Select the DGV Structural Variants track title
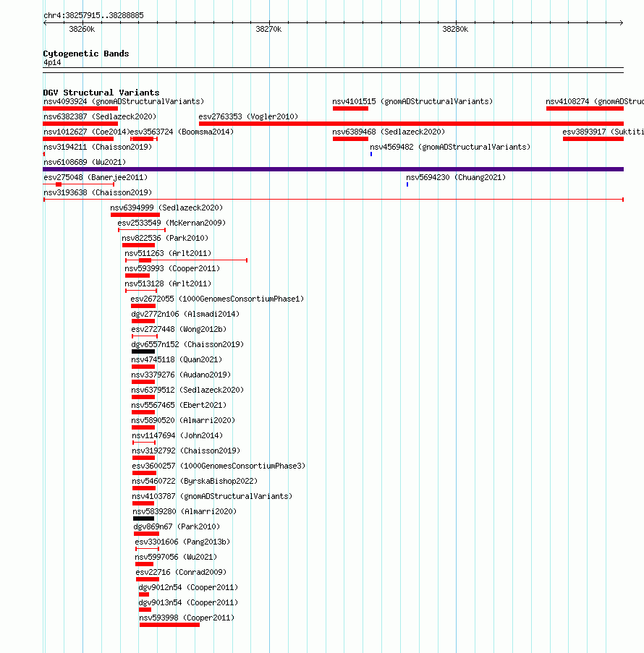The height and width of the screenshot is (653, 644). pyautogui.click(x=101, y=93)
